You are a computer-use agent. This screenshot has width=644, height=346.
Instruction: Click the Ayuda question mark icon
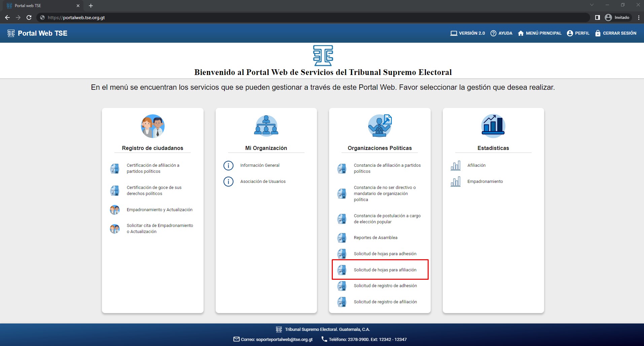click(x=493, y=33)
